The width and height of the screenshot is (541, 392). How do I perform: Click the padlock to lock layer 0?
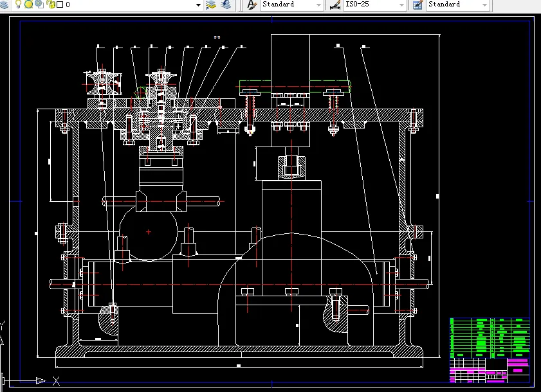(50, 4)
